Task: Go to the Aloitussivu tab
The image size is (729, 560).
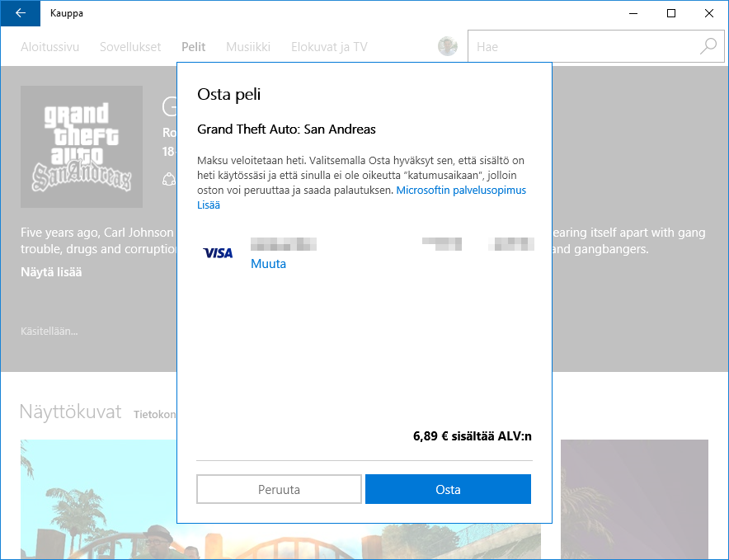Action: pyautogui.click(x=49, y=47)
